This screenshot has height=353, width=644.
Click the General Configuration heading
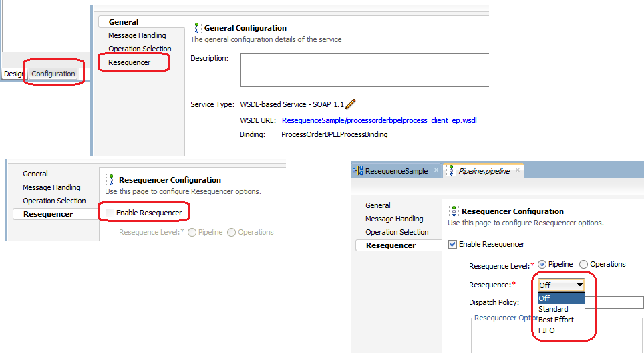pyautogui.click(x=245, y=28)
